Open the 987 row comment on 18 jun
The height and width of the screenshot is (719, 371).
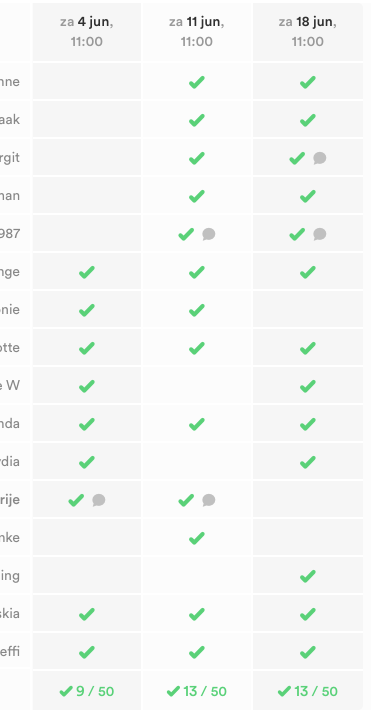pos(320,234)
